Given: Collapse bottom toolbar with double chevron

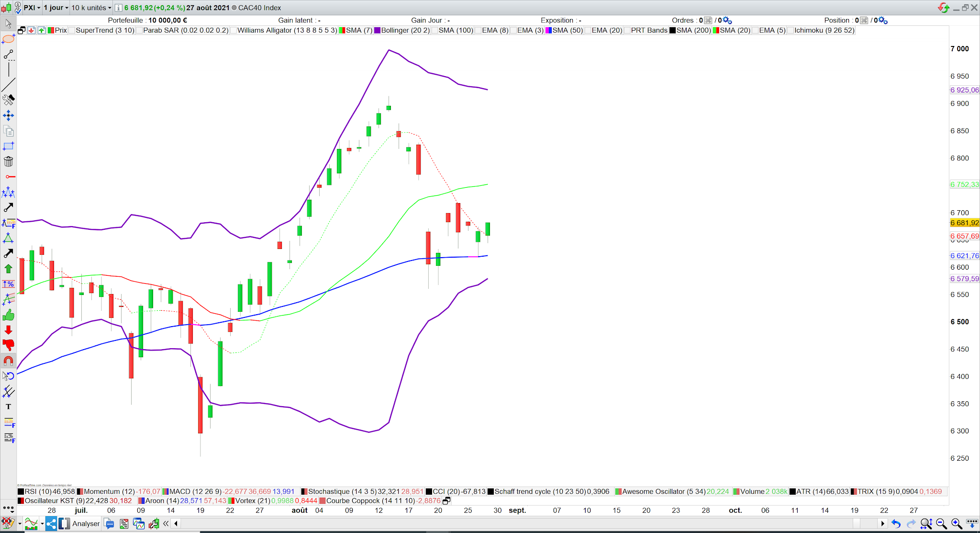Looking at the screenshot, I should point(166,524).
